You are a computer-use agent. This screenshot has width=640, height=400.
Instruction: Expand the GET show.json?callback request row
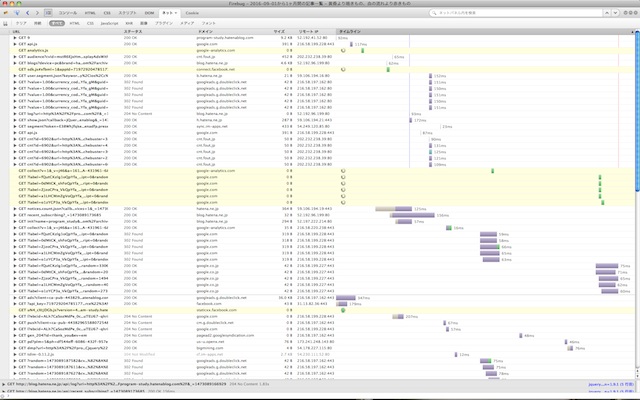15,120
